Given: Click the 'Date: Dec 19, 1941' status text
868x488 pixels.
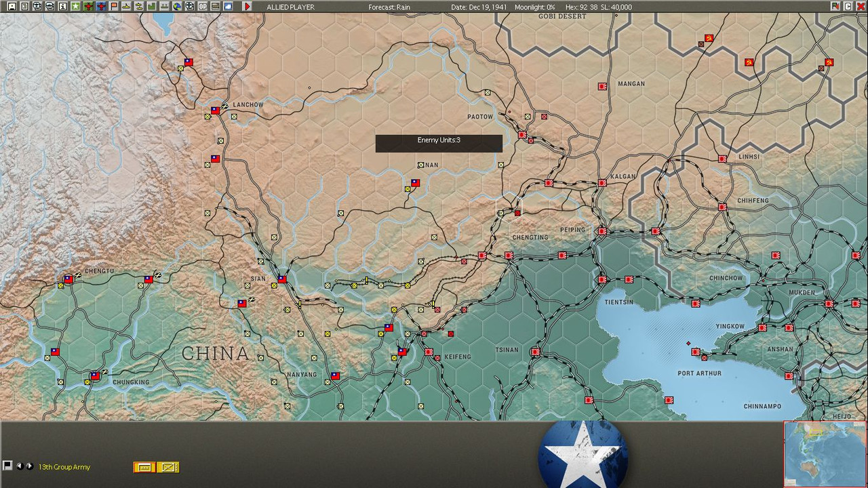Looking at the screenshot, I should [x=479, y=7].
